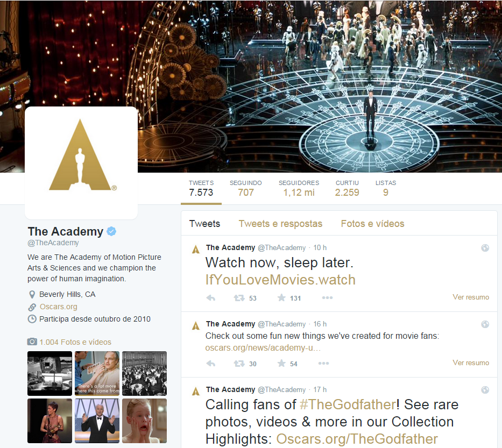Retweet the "Watch now, sleep later" tweet
Image resolution: width=502 pixels, height=448 pixels.
coord(239,298)
